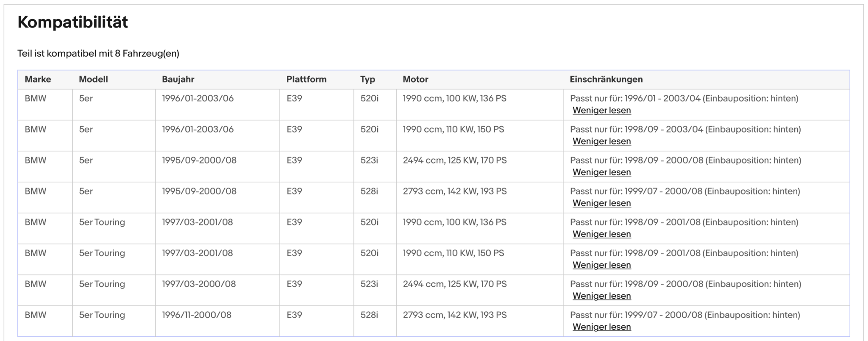This screenshot has height=341, width=868.
Task: Click '2494 ccm, 125 KW, 170 PS' in 5er Touring row
Action: 455,284
